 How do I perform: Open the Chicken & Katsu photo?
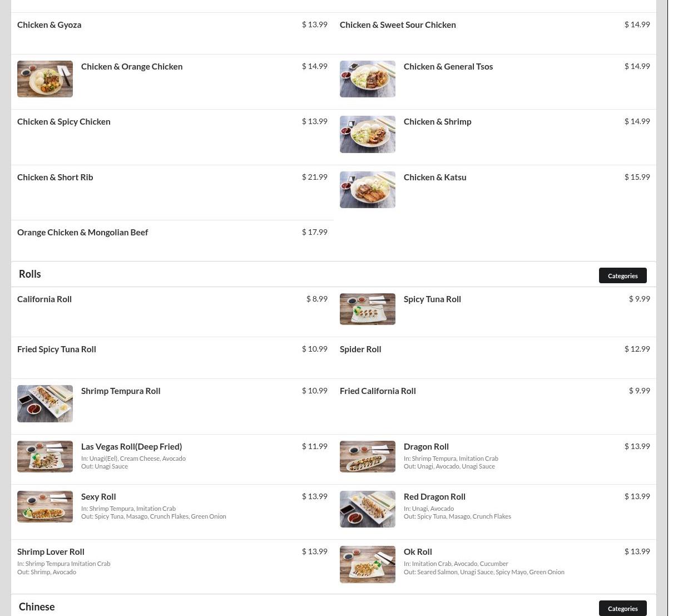[368, 190]
